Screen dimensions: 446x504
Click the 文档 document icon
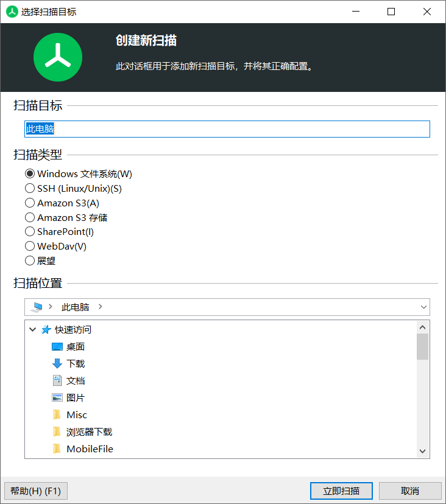(x=57, y=380)
